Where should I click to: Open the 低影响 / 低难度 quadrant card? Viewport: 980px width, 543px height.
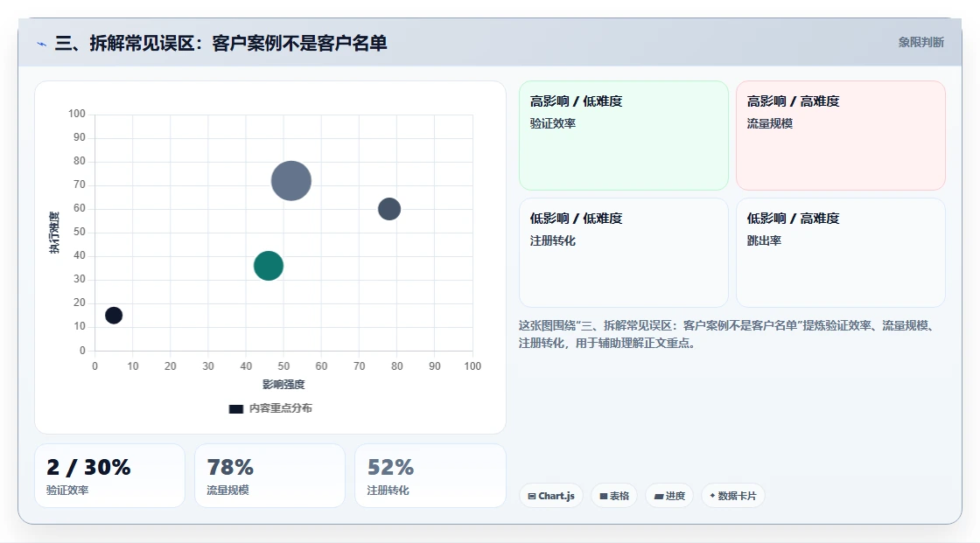pyautogui.click(x=624, y=253)
